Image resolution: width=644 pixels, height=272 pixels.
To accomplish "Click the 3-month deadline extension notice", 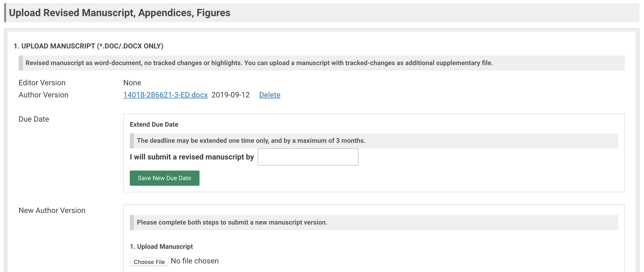I will click(251, 141).
